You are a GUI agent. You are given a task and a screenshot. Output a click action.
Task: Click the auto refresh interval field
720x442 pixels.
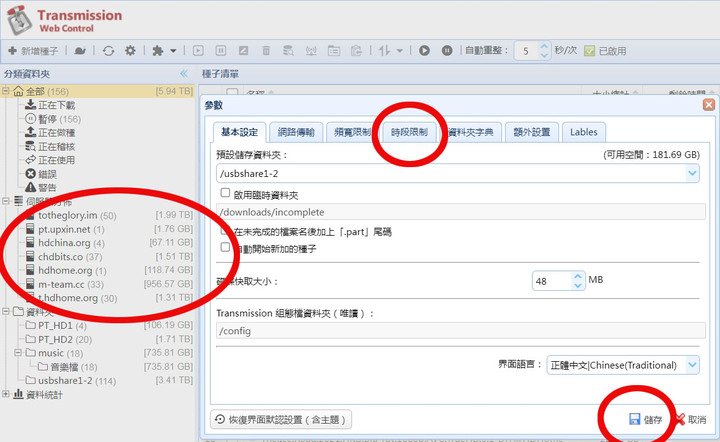pyautogui.click(x=527, y=51)
